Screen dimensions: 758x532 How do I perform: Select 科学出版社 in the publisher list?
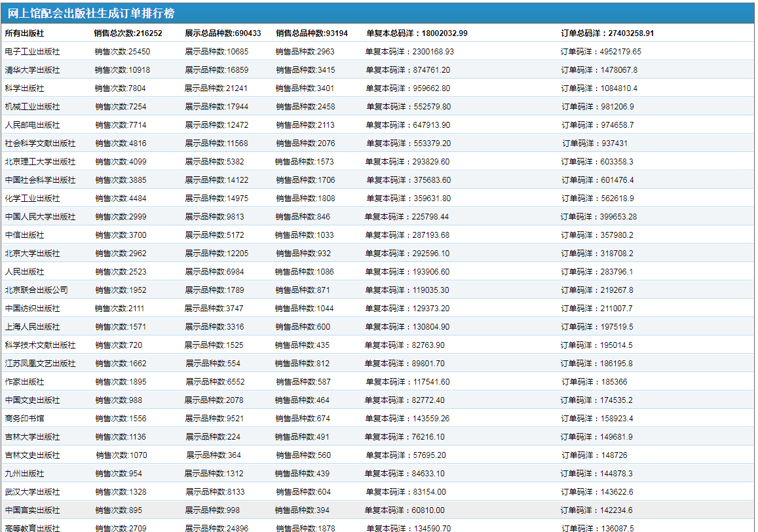click(x=24, y=88)
